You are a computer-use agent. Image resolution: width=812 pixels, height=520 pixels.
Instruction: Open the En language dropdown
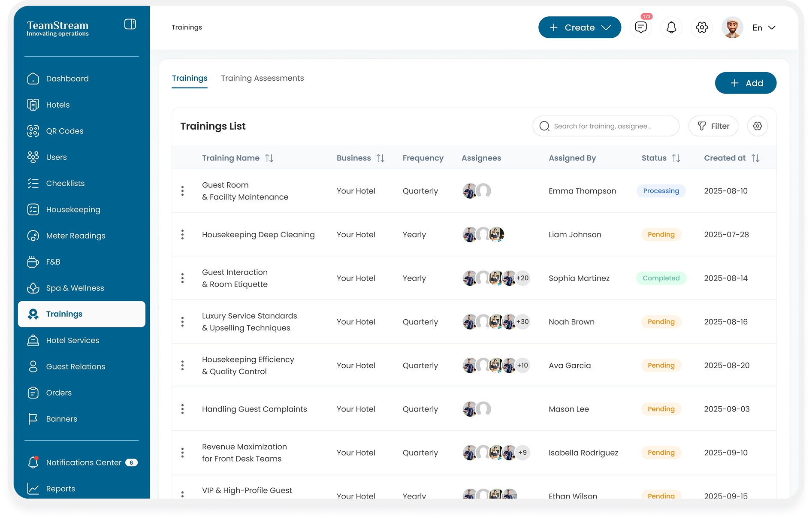click(764, 27)
